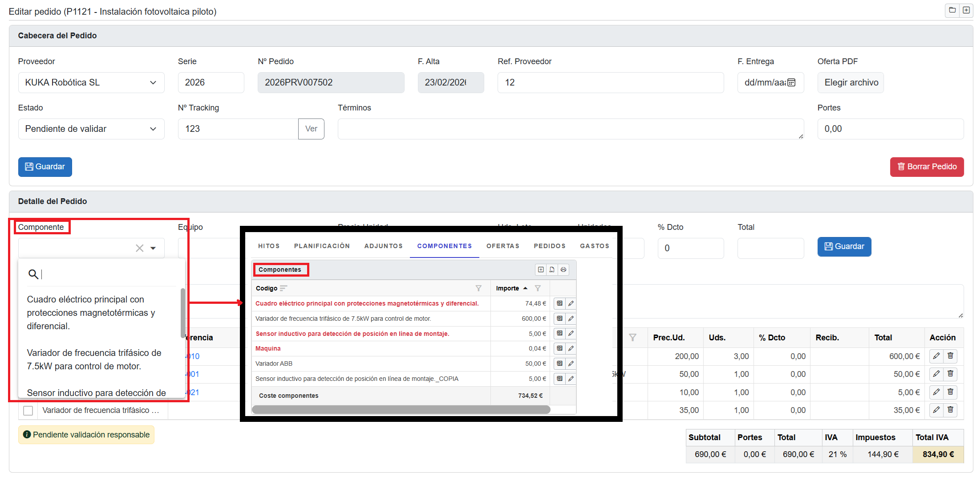
Task: Select Cuadro eléctrico principal option in list
Action: [x=91, y=312]
